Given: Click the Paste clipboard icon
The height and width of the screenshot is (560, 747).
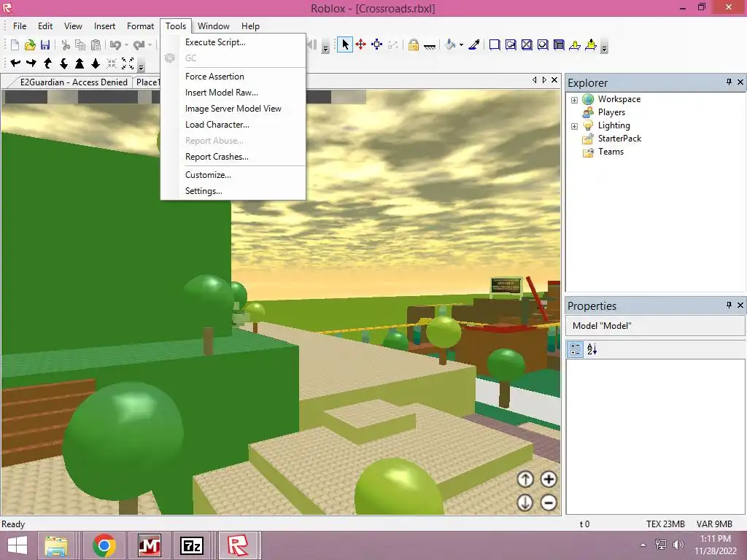Looking at the screenshot, I should (96, 44).
